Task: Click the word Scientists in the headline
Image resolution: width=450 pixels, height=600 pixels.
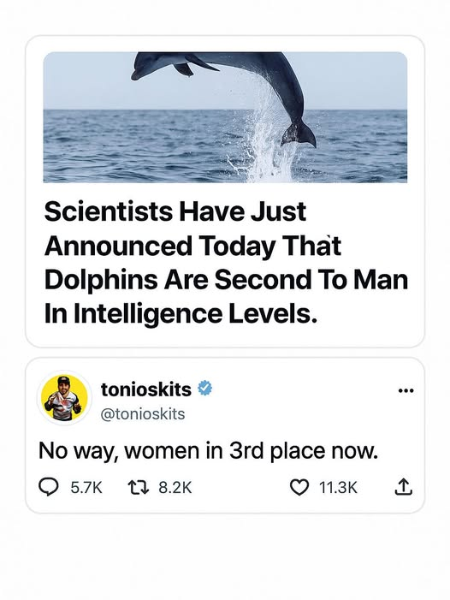Action: click(108, 211)
